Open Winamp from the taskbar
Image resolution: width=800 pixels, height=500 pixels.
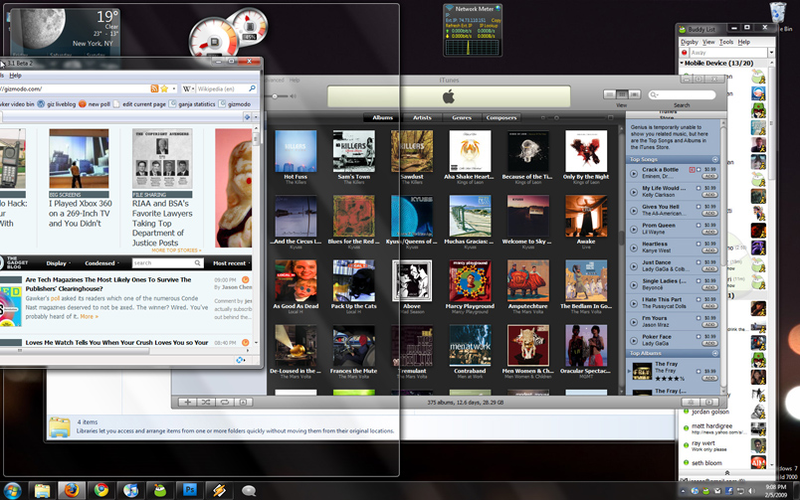tap(219, 490)
